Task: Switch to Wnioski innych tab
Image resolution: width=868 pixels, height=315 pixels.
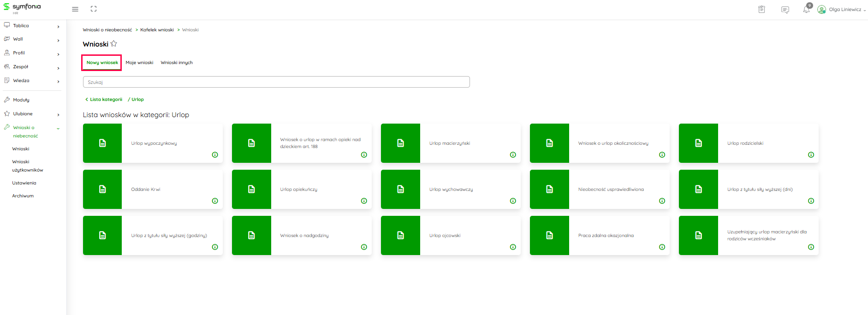Action: pos(177,63)
